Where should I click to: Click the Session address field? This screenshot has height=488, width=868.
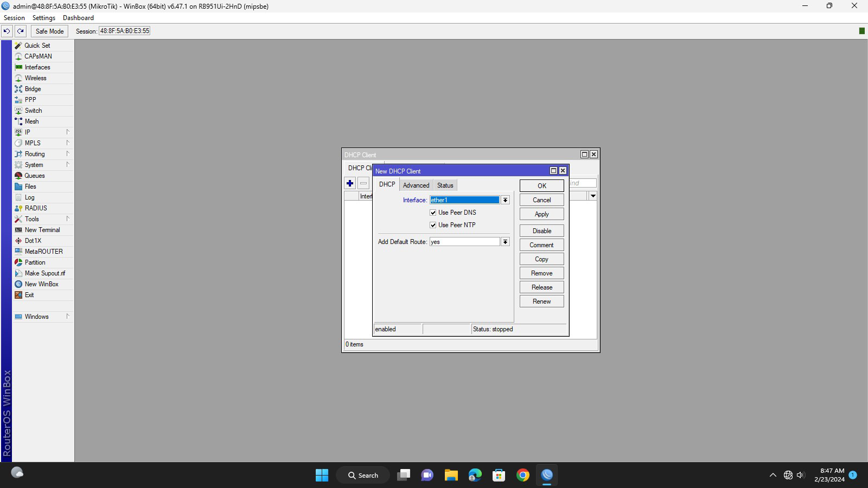124,31
